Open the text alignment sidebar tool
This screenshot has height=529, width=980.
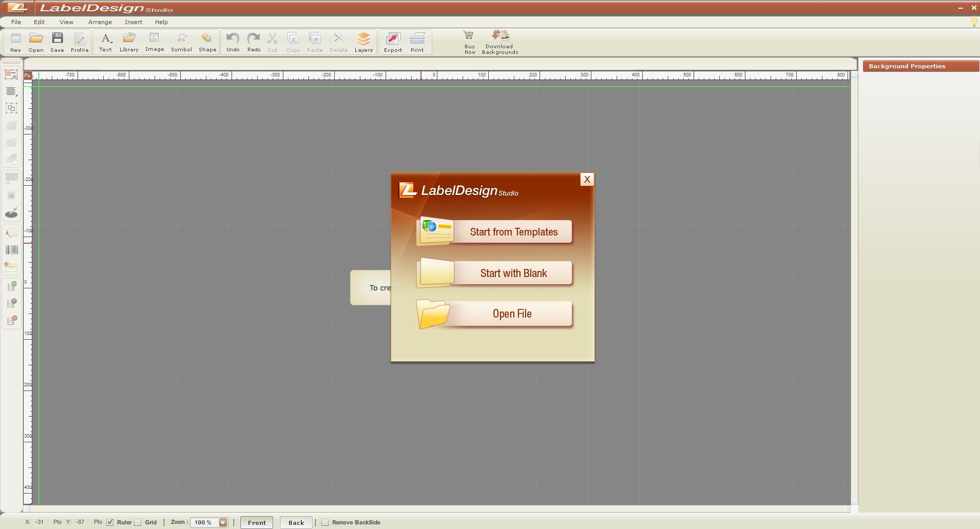(x=11, y=91)
